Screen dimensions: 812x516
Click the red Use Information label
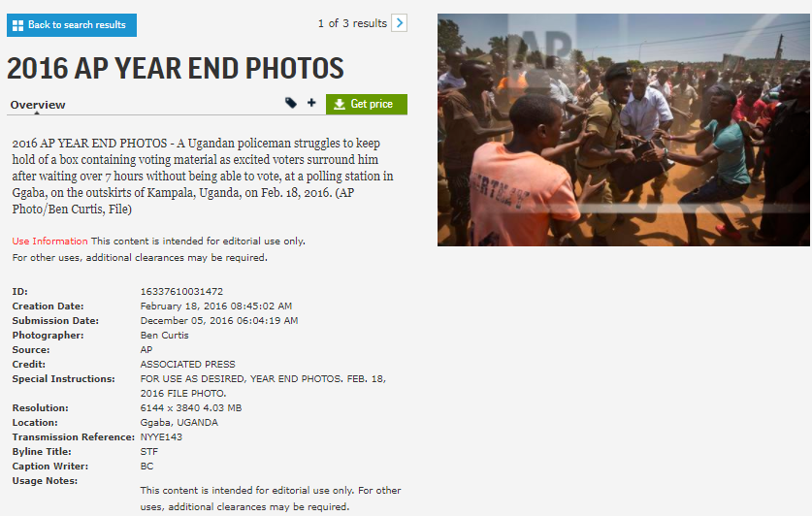click(x=49, y=241)
